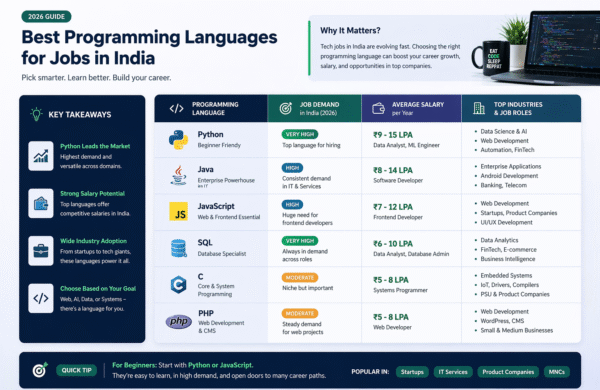Click the Strong Salary Potential heading
Screen dimensions: 600x390
tap(92, 194)
